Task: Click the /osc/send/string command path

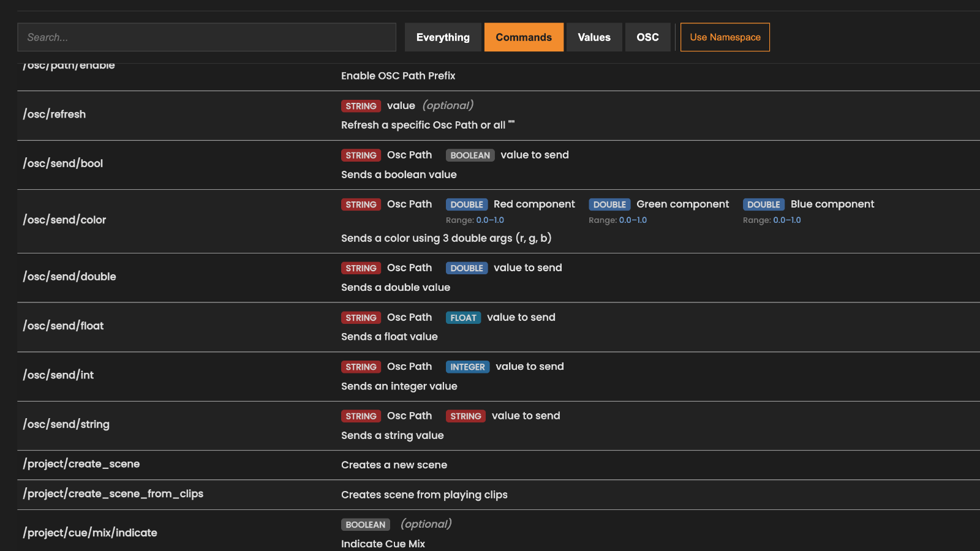Action: click(66, 424)
